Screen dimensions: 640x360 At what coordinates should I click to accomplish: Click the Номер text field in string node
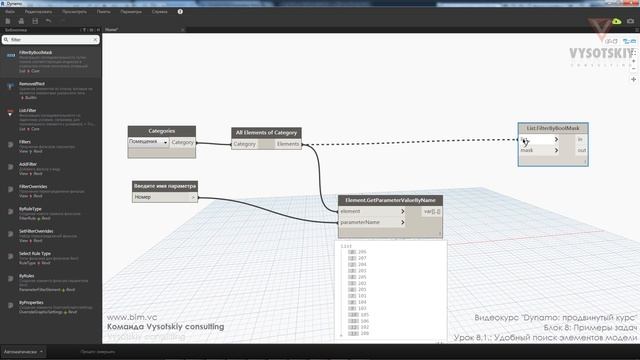(x=162, y=197)
